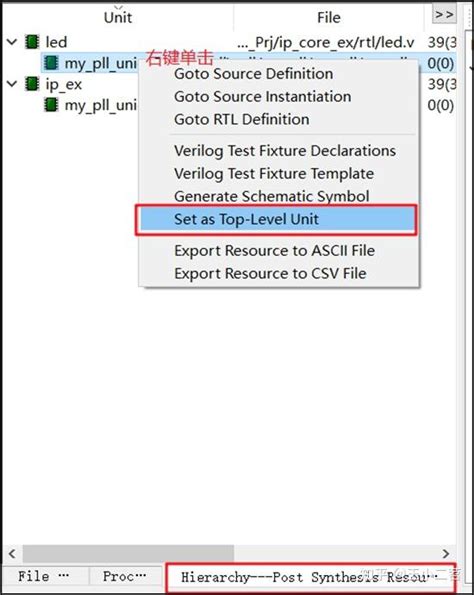The image size is (474, 595).
Task: Select Export Resource to ASCII File
Action: point(274,250)
